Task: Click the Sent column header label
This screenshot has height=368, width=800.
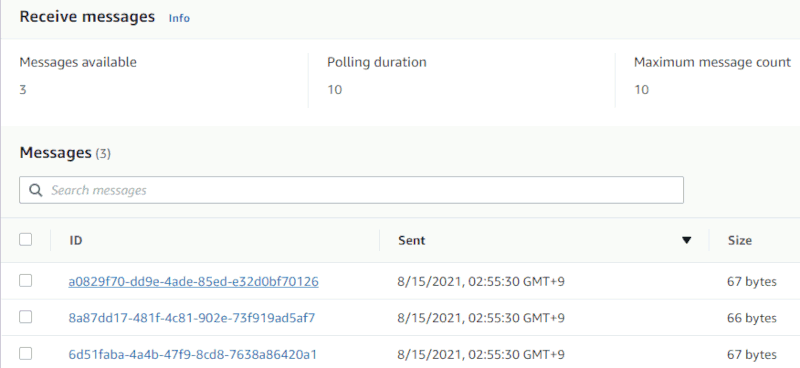Action: pyautogui.click(x=412, y=240)
